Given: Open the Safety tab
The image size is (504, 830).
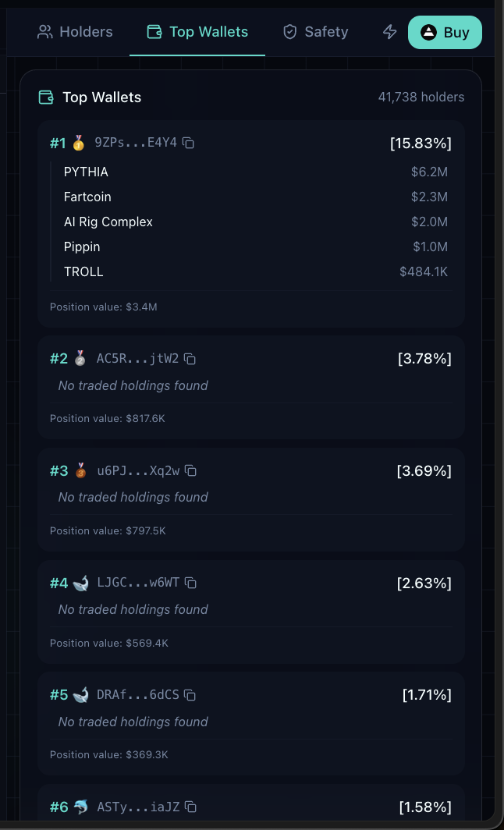Looking at the screenshot, I should 315,32.
